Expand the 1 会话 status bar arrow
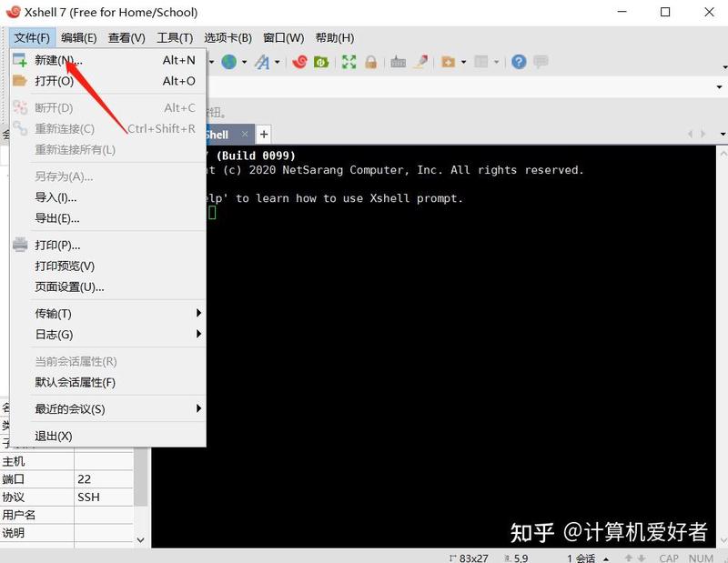The image size is (728, 563). point(606,558)
